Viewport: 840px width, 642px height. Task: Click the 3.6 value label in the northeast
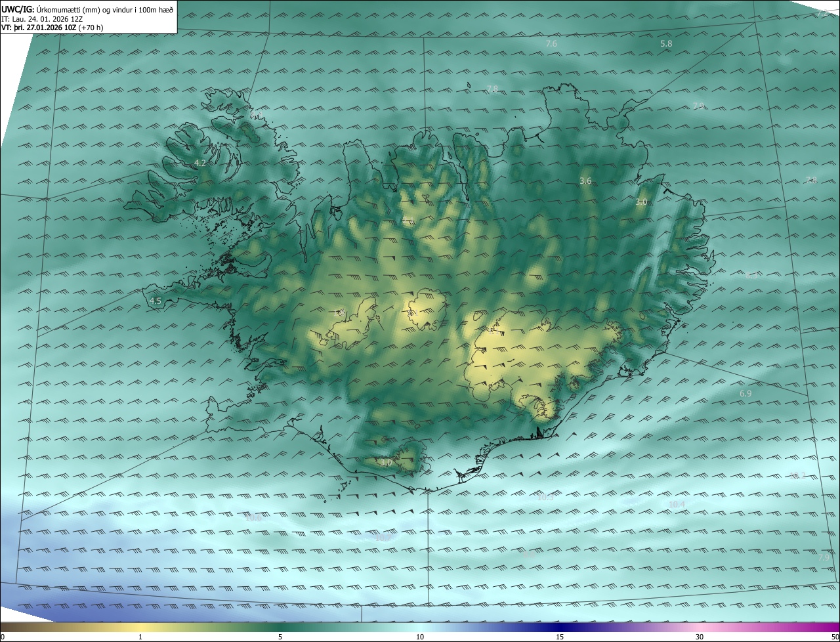tap(586, 181)
